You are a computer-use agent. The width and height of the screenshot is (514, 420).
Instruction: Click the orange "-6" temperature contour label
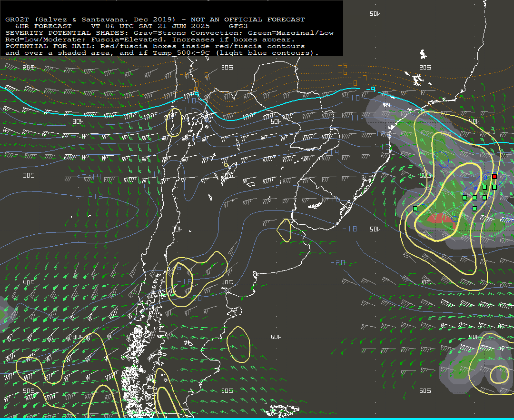coord(343,72)
